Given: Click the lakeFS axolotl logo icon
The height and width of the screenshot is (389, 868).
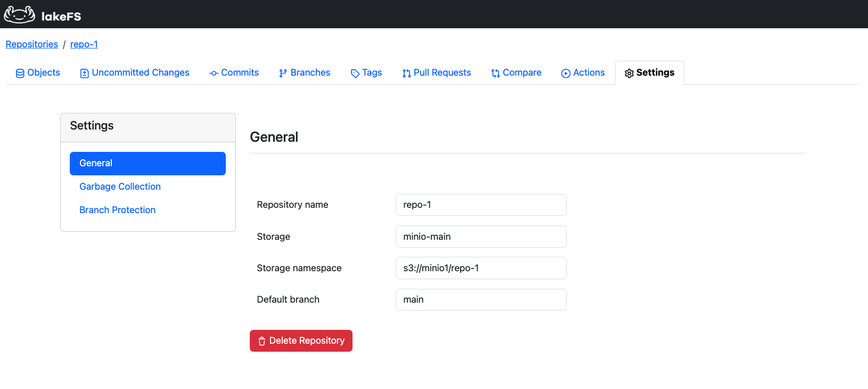Looking at the screenshot, I should 20,15.
